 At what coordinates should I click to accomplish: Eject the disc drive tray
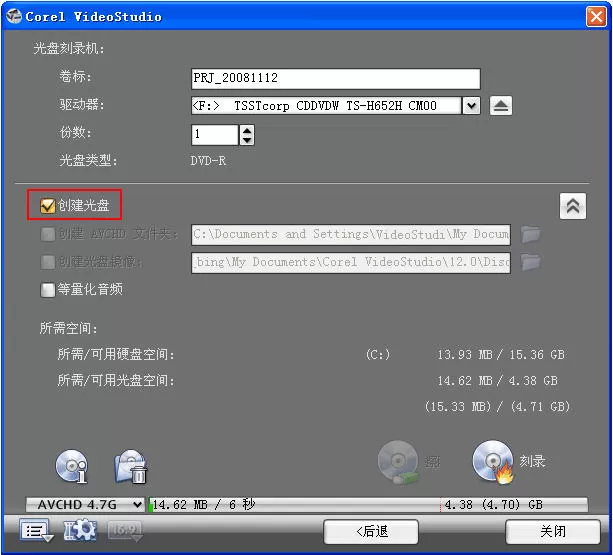501,106
